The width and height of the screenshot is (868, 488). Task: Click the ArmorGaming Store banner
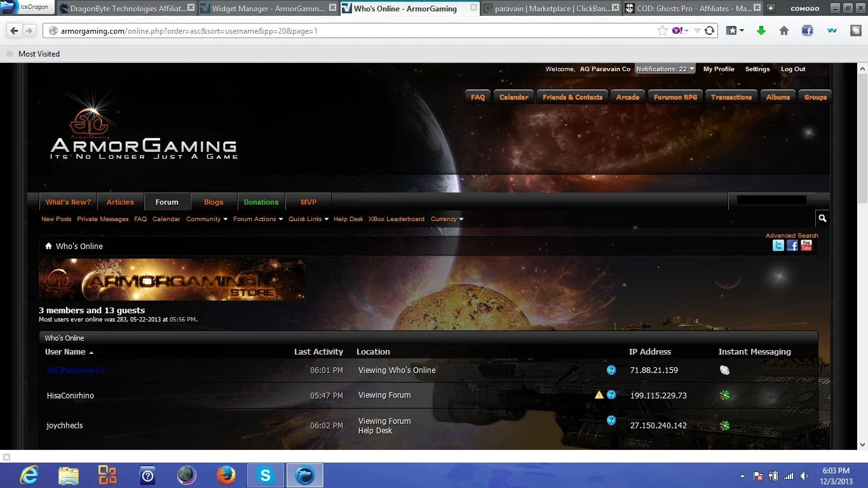click(x=172, y=280)
